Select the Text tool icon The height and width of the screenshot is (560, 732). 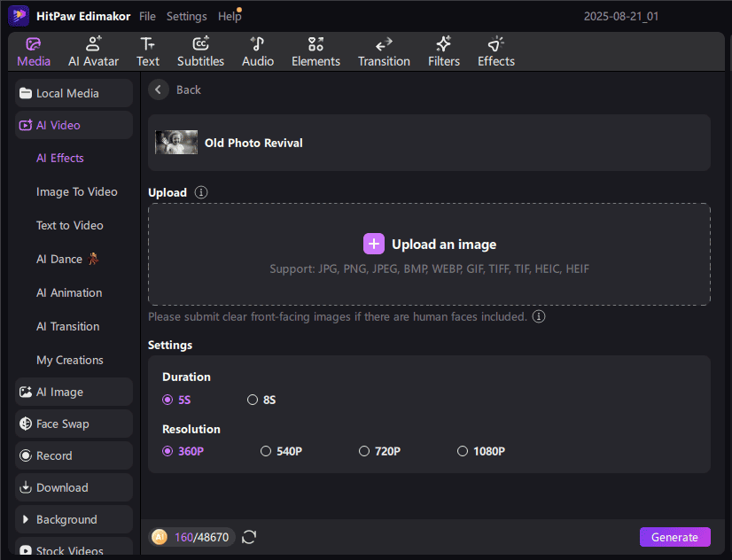(147, 44)
